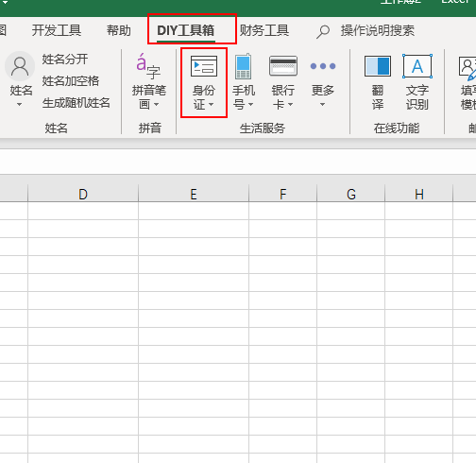
Task: Click 姓名分开 split name button
Action: coord(65,59)
